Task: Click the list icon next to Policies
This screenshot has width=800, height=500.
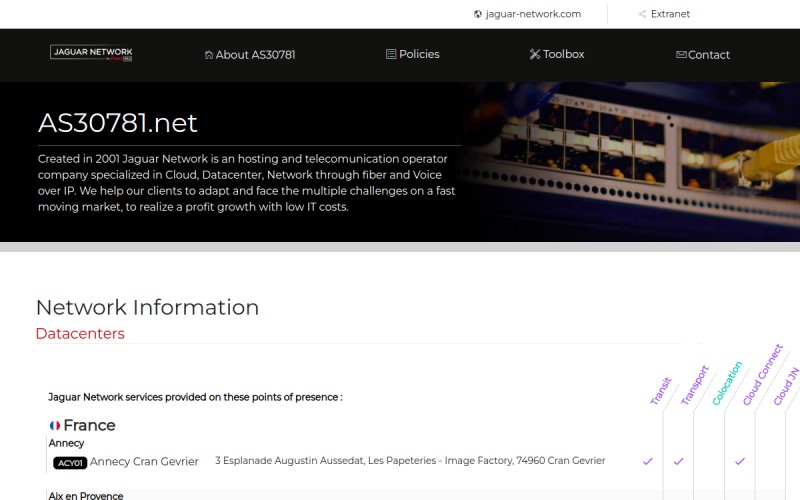Action: 391,54
